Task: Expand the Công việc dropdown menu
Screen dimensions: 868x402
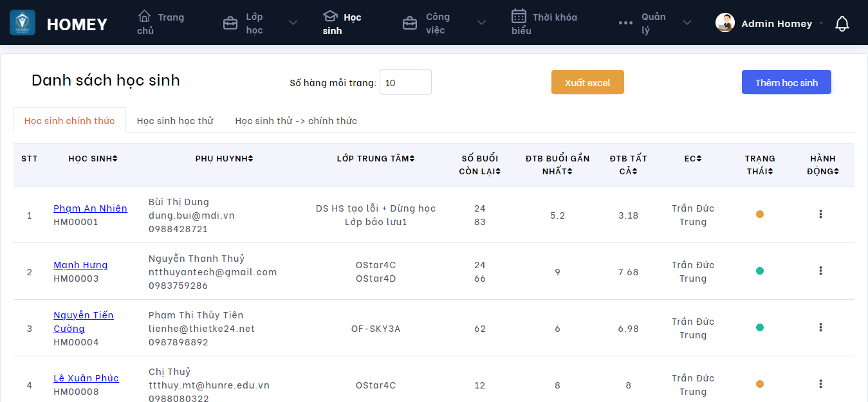Action: tap(481, 23)
